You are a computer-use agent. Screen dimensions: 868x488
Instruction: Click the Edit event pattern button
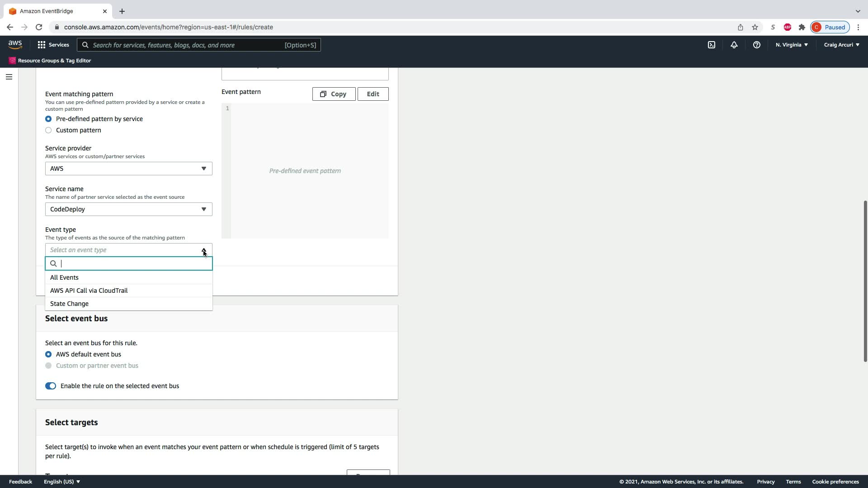point(373,94)
